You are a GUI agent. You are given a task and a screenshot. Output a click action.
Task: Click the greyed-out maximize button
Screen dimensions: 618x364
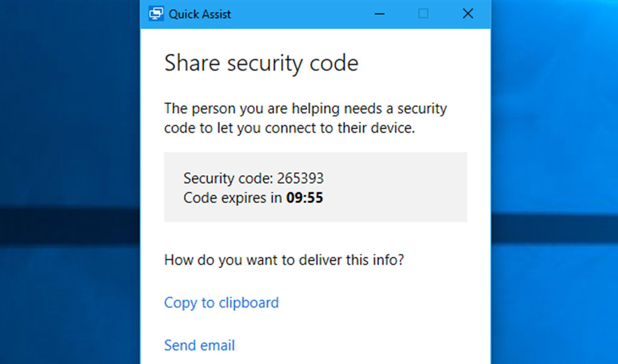coord(423,14)
